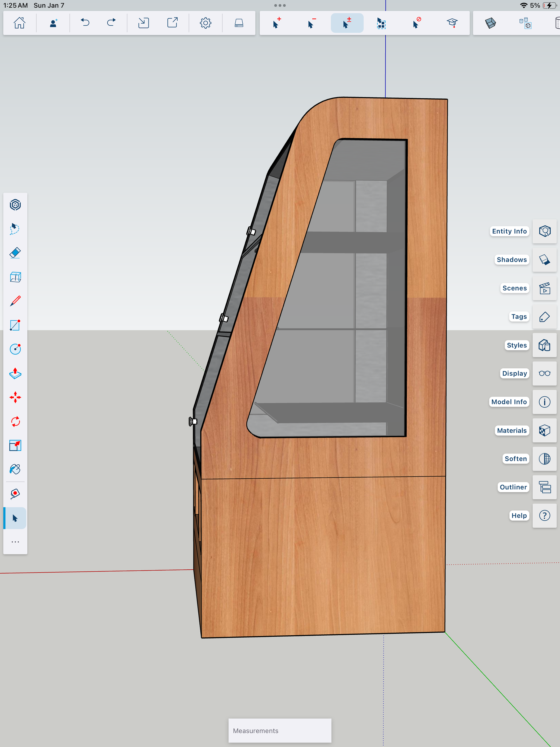Tap the Measurements input box
Image resolution: width=560 pixels, height=747 pixels.
click(280, 730)
